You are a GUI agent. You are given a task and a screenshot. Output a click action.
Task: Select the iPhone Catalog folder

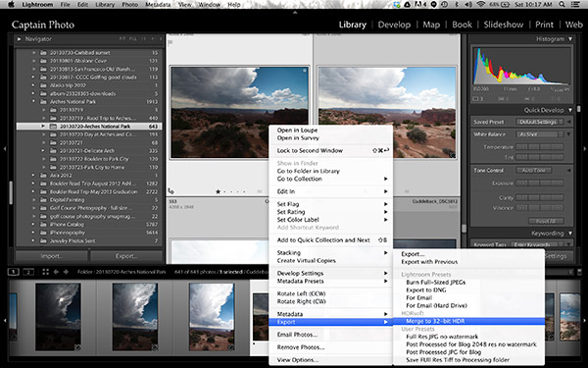pos(89,225)
